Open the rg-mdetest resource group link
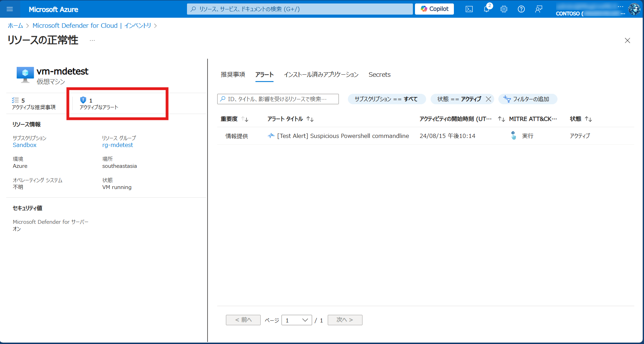 pos(117,145)
